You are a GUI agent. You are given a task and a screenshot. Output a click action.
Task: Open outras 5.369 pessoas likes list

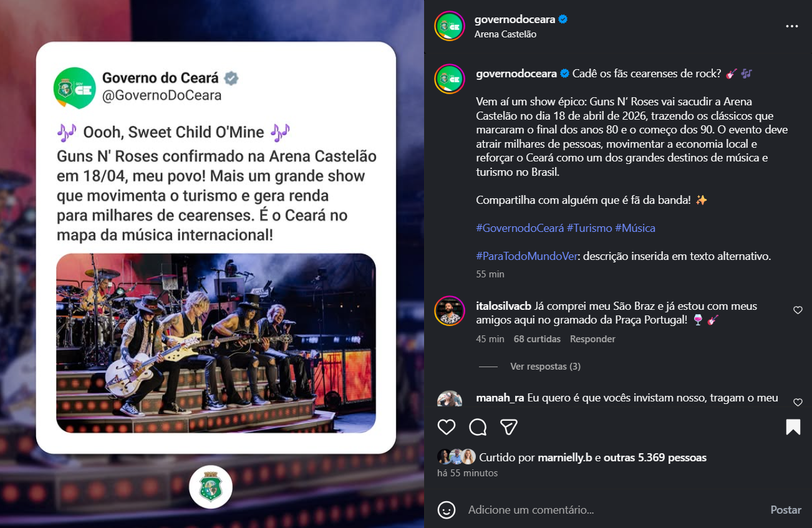pos(655,458)
